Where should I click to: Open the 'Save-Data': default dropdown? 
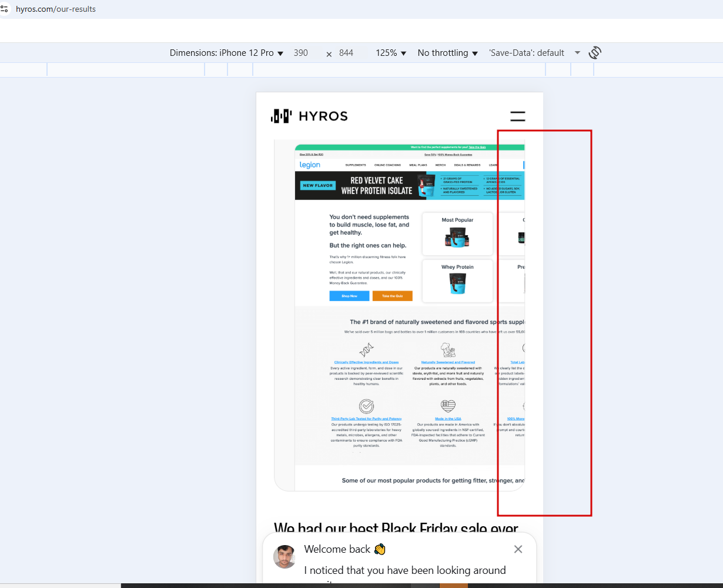[x=534, y=53]
